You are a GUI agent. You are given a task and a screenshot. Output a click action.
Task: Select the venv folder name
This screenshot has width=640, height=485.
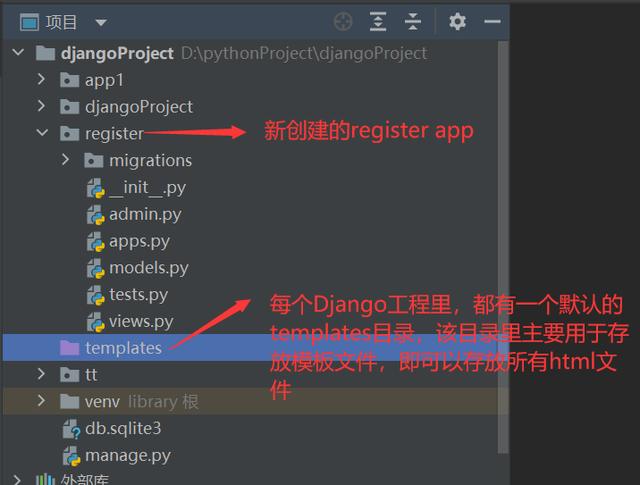tap(102, 402)
